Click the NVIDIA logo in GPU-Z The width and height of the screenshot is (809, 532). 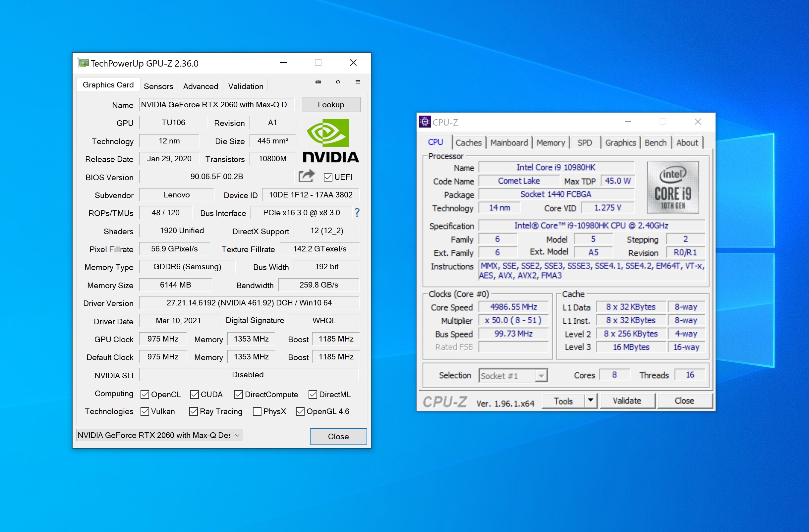(330, 141)
